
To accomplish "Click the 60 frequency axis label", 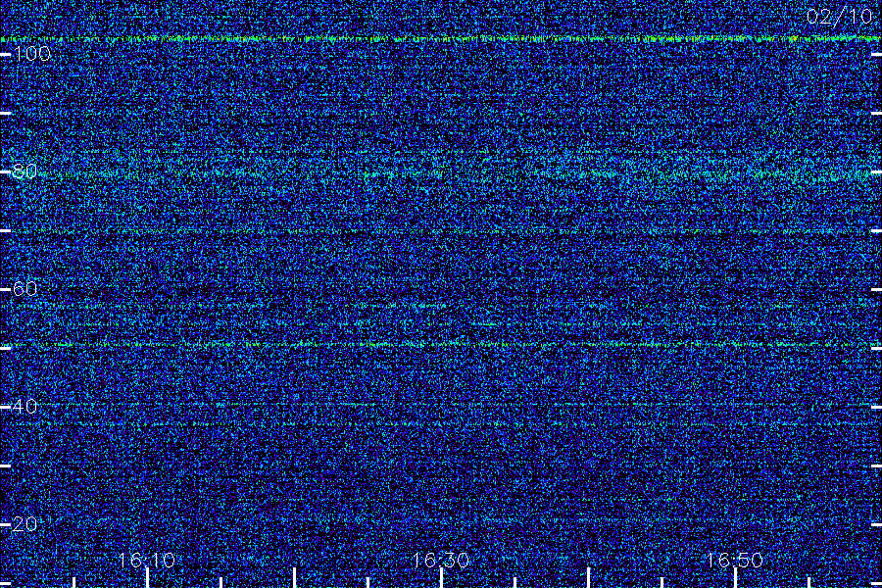I will (25, 289).
